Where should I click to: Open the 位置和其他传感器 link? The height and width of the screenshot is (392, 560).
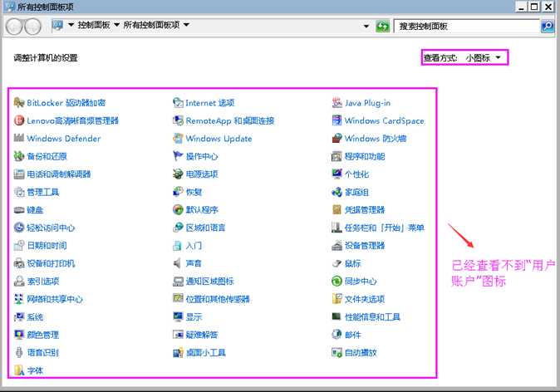click(218, 299)
